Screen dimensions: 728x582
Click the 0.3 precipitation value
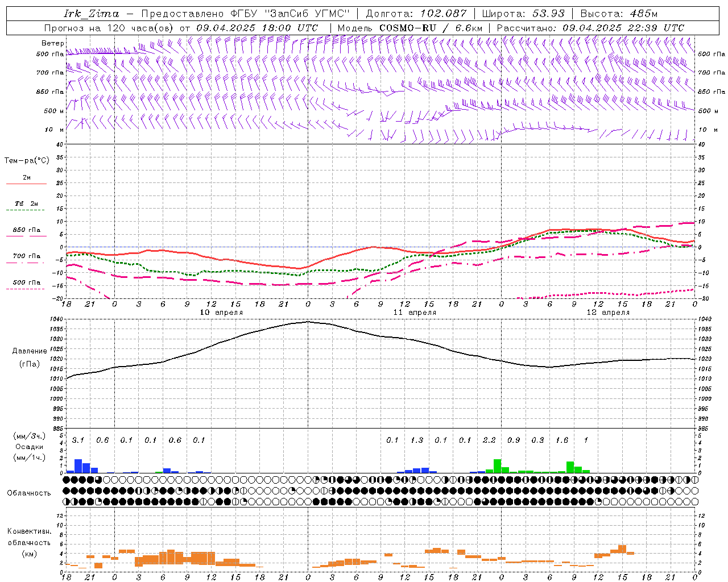[537, 440]
